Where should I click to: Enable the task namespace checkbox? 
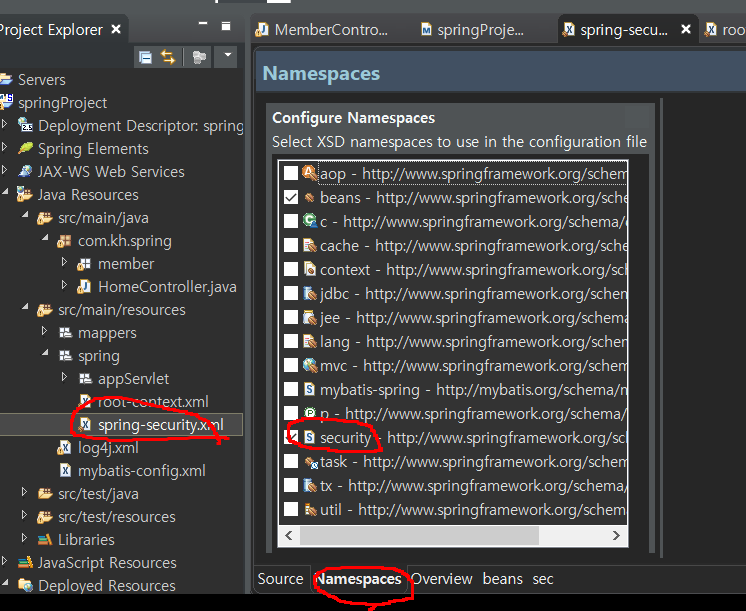(x=291, y=461)
